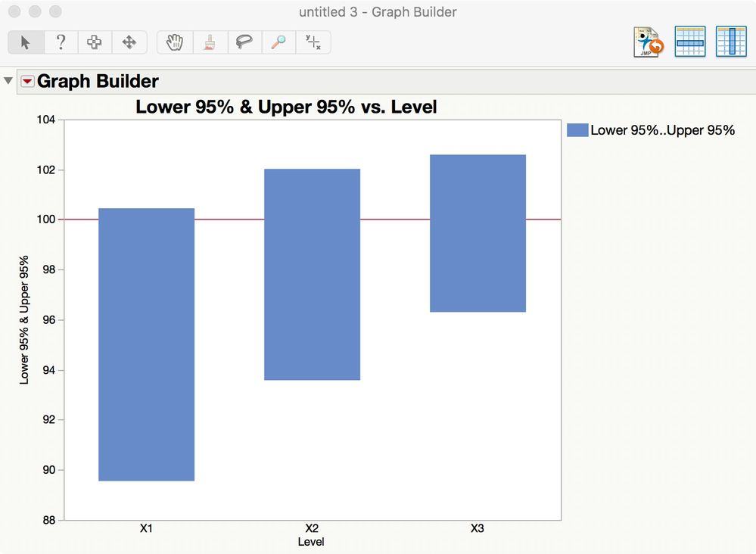This screenshot has height=554, width=756.
Task: Click the JMP rerun script icon
Action: pyautogui.click(x=648, y=42)
